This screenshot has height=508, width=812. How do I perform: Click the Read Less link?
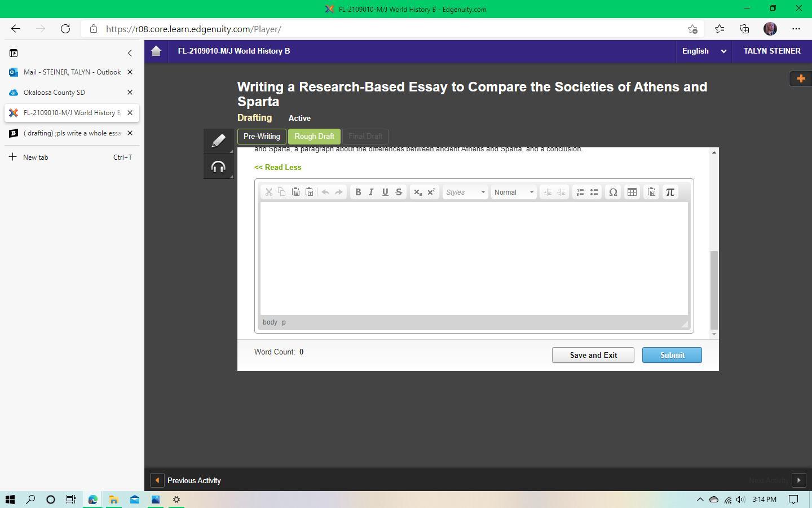[278, 168]
